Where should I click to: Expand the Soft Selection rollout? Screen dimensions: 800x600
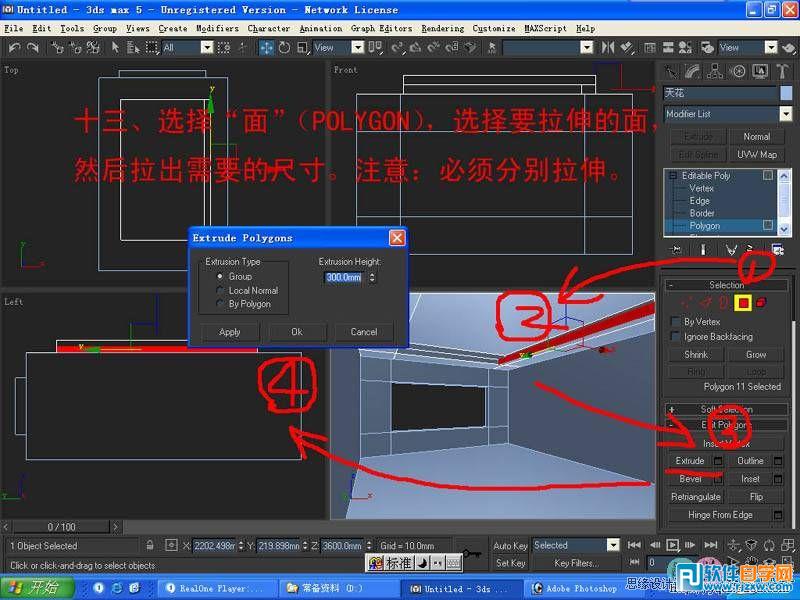click(727, 409)
